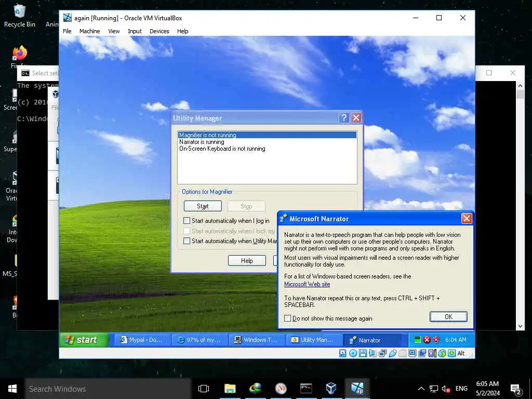Viewport: 532px width, 399px height.
Task: Open the Command Prompt taskbar icon
Action: click(305, 389)
